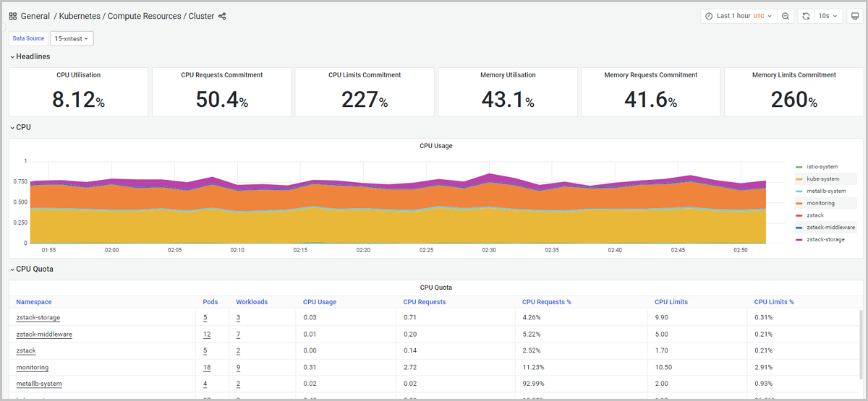Open the 15-xntest data source dropdown
868x401 pixels.
(x=72, y=38)
